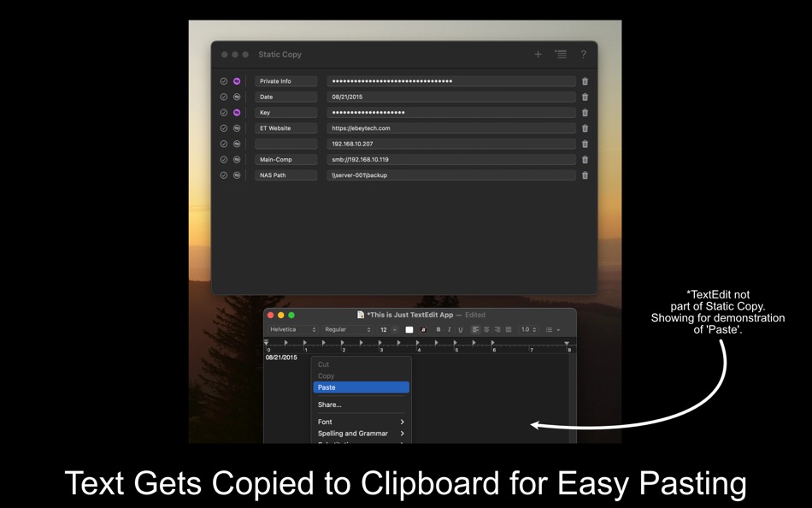Toggle hidden mode for NAS Path row

coord(237,175)
